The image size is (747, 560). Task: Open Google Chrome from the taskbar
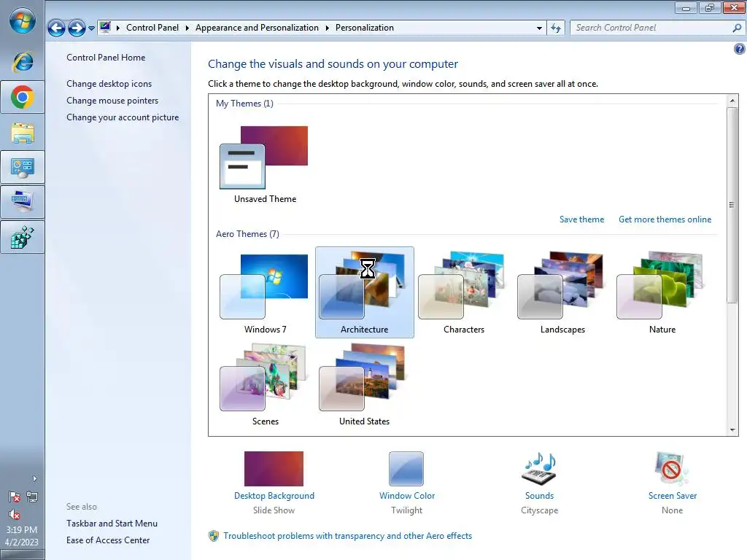click(23, 97)
